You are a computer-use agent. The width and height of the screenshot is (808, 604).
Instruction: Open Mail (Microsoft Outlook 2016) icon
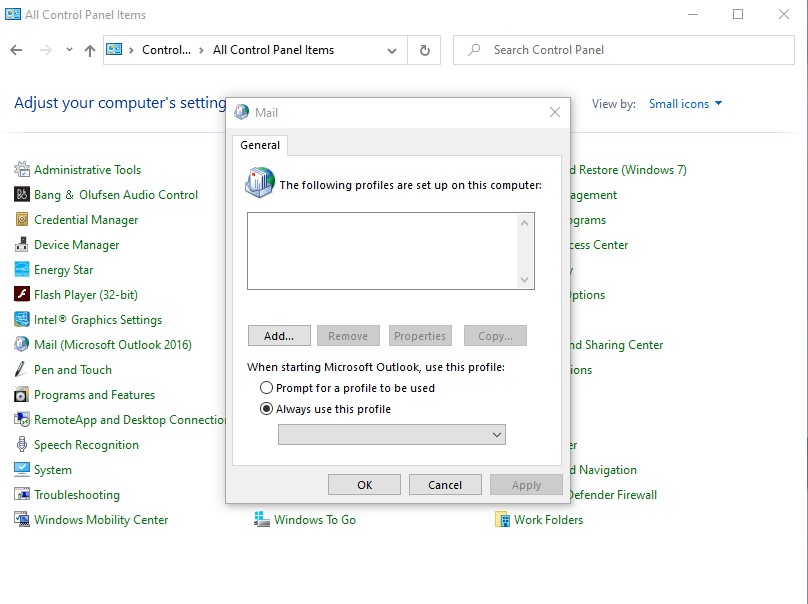point(22,344)
